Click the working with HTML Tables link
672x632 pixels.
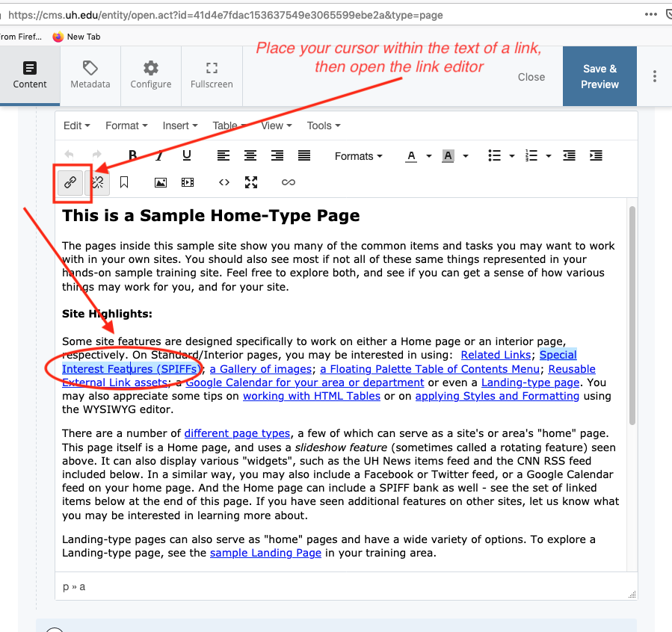(x=312, y=396)
